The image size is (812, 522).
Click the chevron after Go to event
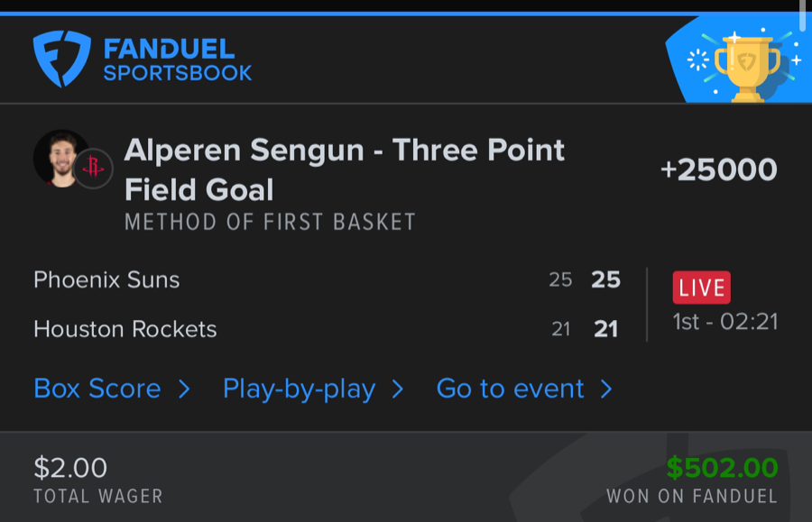[606, 389]
